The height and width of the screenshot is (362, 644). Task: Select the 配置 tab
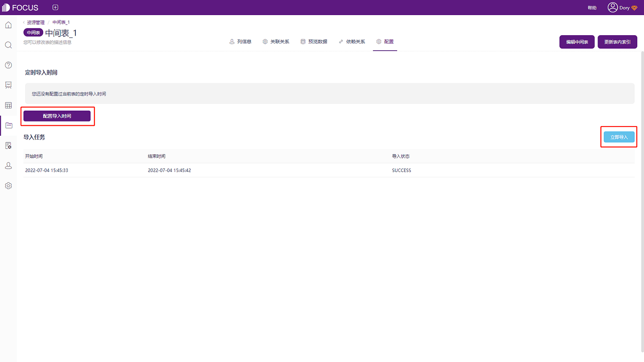point(385,41)
